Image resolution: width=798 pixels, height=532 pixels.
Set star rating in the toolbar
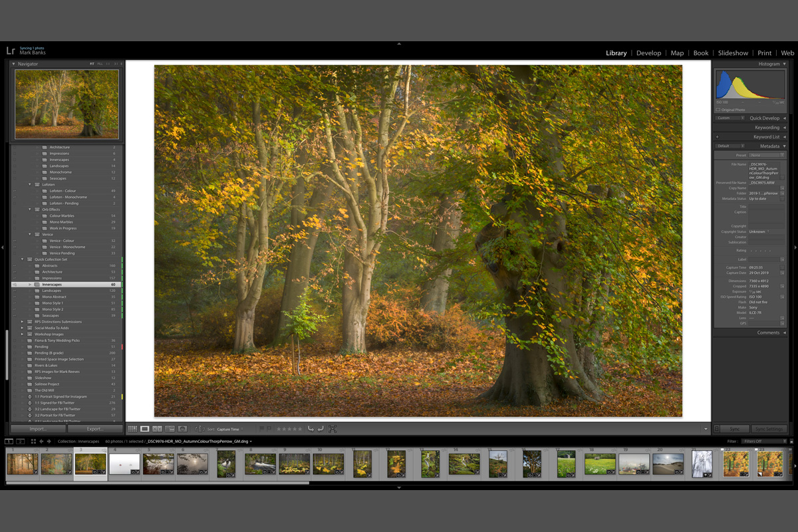pyautogui.click(x=289, y=430)
